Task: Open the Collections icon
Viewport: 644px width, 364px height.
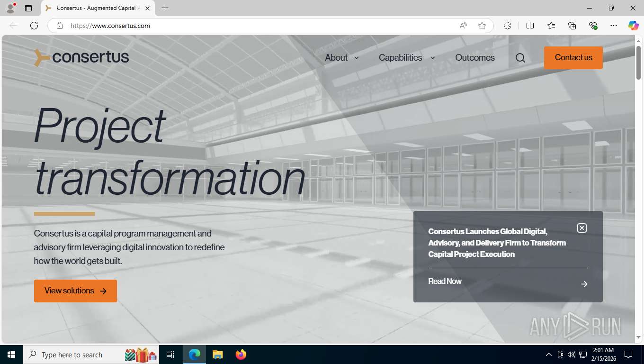Action: (x=572, y=26)
